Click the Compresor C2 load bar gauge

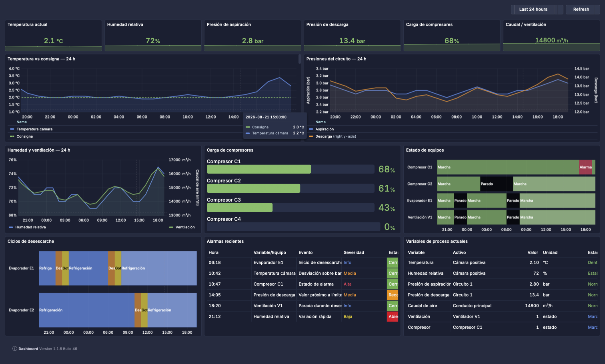[290, 188]
